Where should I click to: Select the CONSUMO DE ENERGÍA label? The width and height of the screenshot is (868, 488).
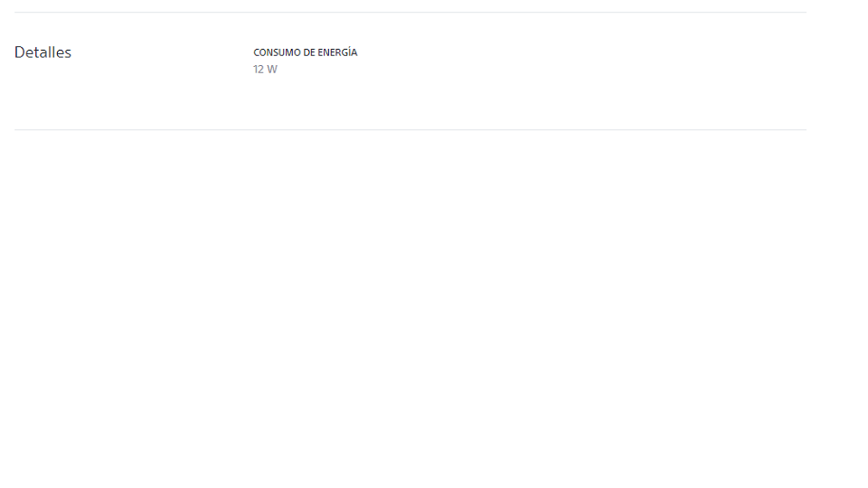(x=305, y=52)
